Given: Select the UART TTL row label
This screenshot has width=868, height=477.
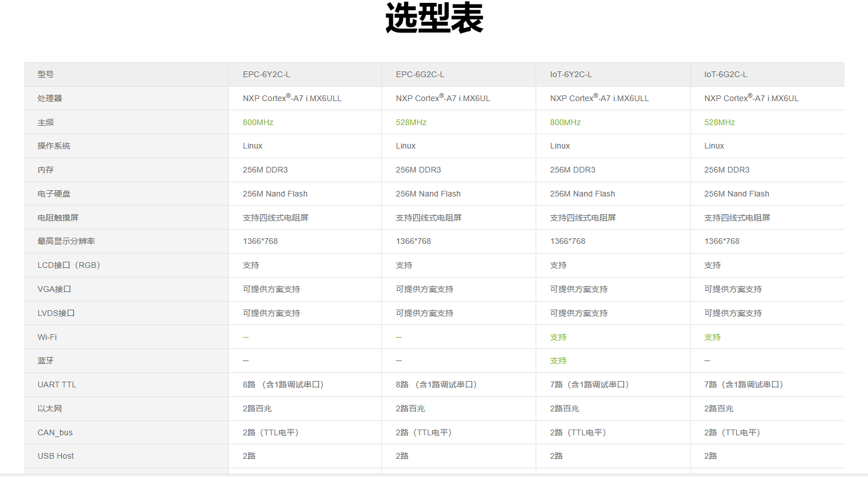Looking at the screenshot, I should (x=57, y=384).
